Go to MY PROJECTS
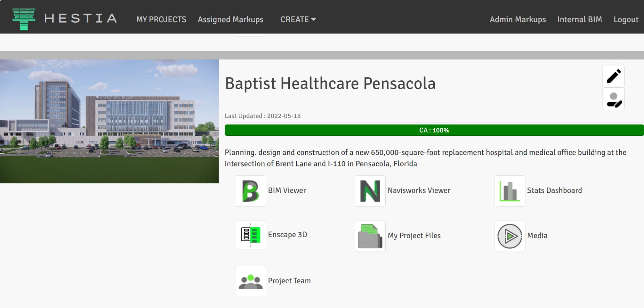This screenshot has width=644, height=308. click(x=161, y=19)
